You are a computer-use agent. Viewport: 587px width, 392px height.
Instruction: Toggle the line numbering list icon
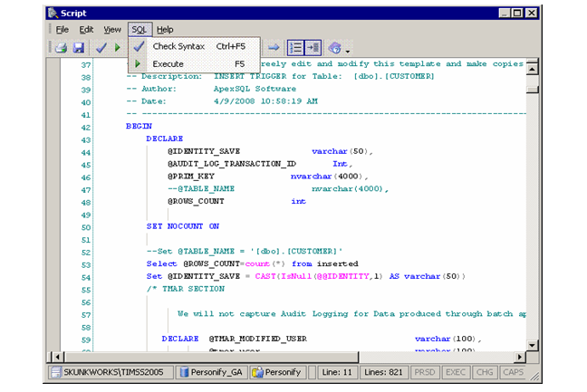(295, 47)
